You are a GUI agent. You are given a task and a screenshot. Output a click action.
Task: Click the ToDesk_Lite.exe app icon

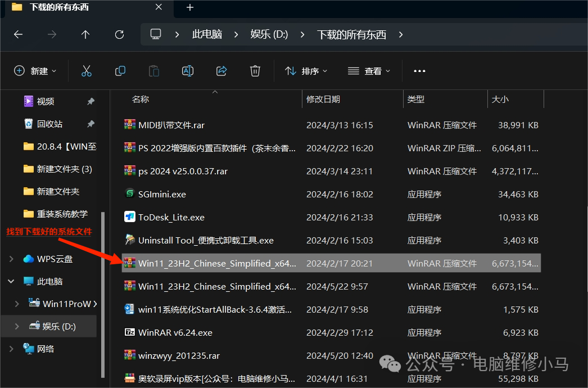[x=130, y=217]
